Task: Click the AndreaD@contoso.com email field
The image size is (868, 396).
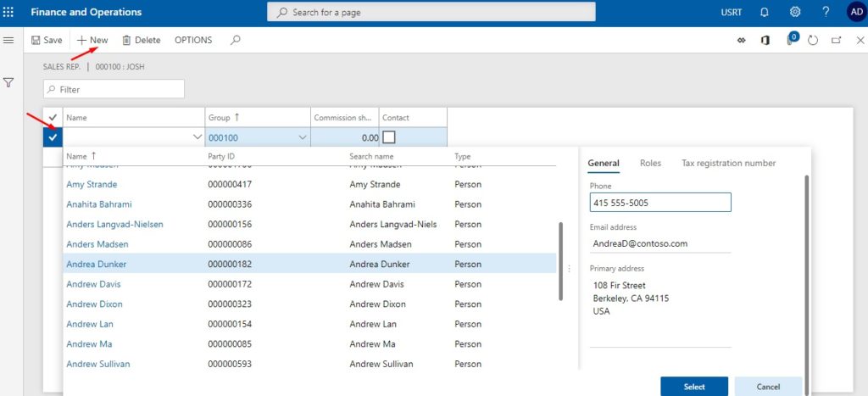Action: 660,243
